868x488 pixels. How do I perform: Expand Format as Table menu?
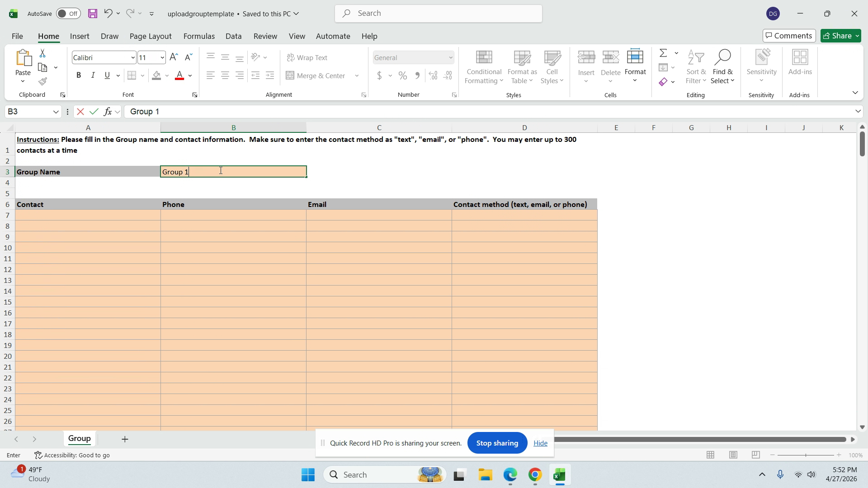[x=522, y=67]
